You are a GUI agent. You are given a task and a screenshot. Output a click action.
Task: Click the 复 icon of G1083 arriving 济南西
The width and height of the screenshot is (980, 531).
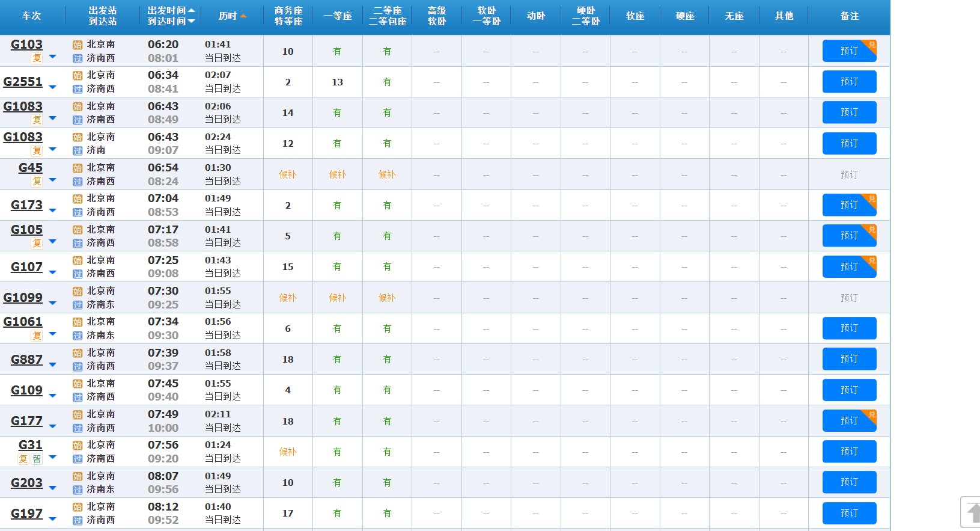[x=37, y=120]
